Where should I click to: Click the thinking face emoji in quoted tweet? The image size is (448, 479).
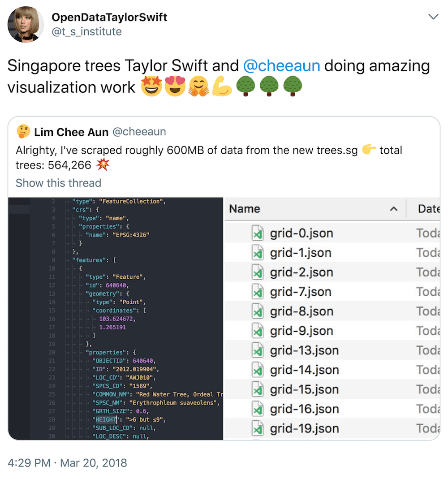23,132
